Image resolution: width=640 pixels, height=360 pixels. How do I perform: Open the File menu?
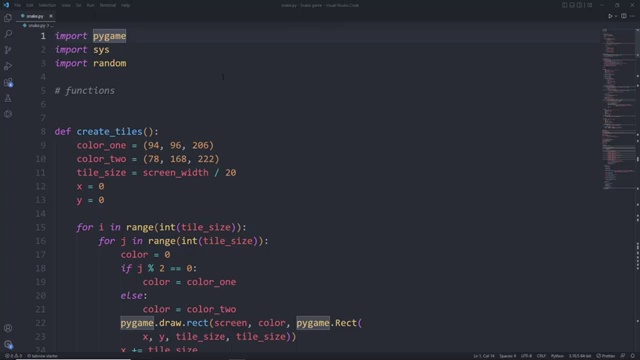18,5
